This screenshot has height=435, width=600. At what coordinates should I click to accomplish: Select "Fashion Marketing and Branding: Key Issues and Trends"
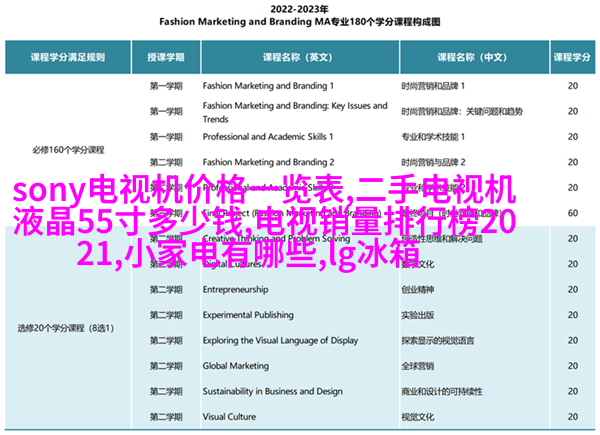(295, 112)
